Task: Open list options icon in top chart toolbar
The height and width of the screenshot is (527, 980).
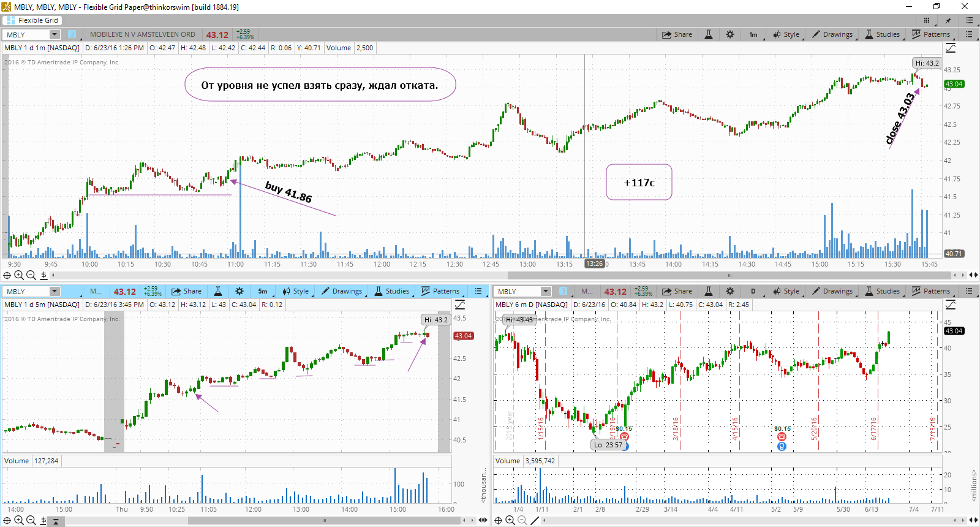Action: click(969, 34)
